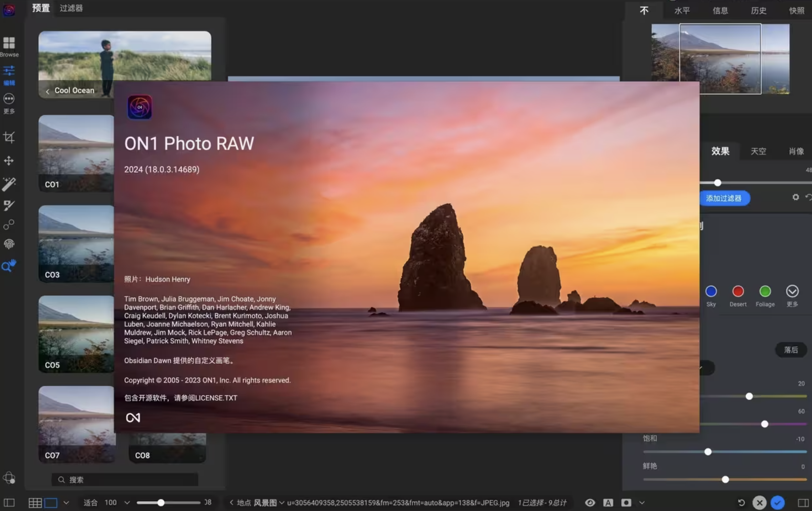The image size is (812, 511).
Task: Select the Move/Transform tool
Action: point(9,160)
